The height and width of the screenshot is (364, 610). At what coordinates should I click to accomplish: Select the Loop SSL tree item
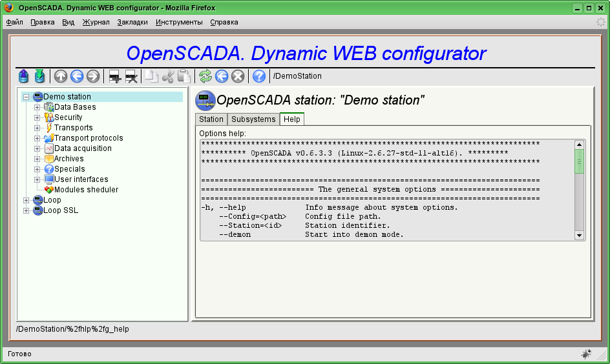(x=61, y=210)
